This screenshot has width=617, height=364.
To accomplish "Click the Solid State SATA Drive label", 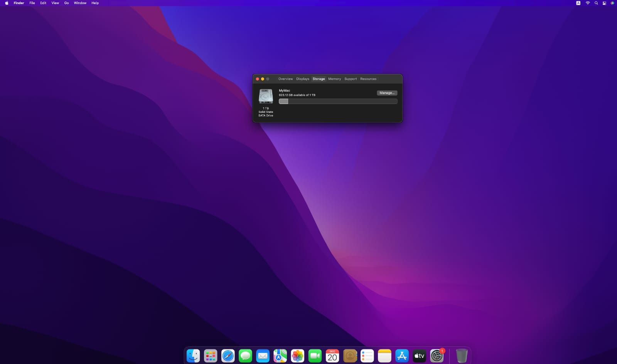I will (266, 114).
